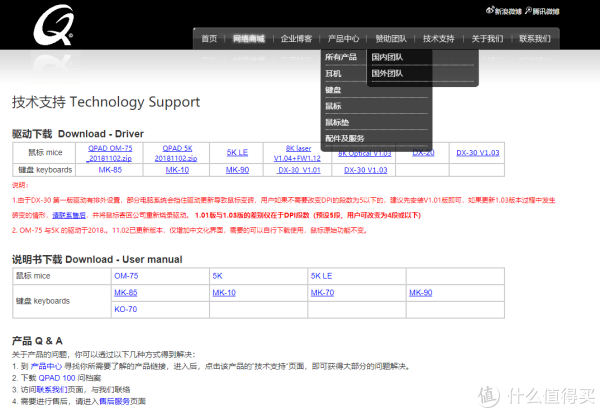Open the 新浪微博 Weibo icon link

point(504,11)
